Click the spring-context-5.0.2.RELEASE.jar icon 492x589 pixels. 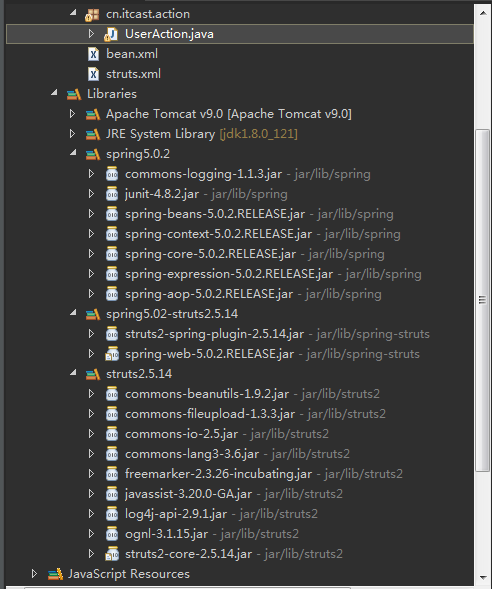pyautogui.click(x=112, y=234)
